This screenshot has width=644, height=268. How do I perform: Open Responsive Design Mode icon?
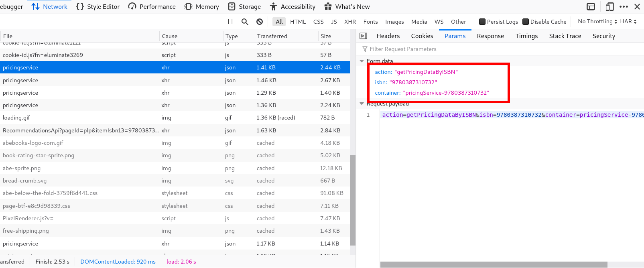pyautogui.click(x=609, y=6)
